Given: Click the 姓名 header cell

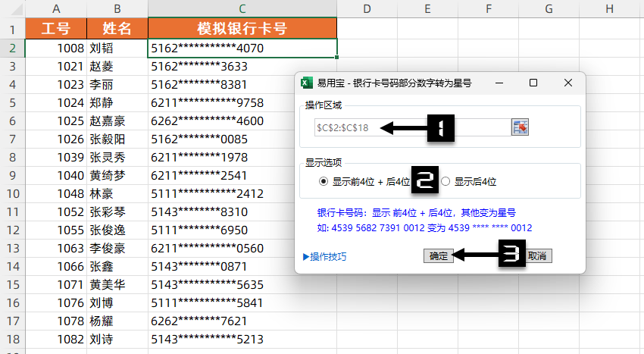Looking at the screenshot, I should tap(117, 28).
